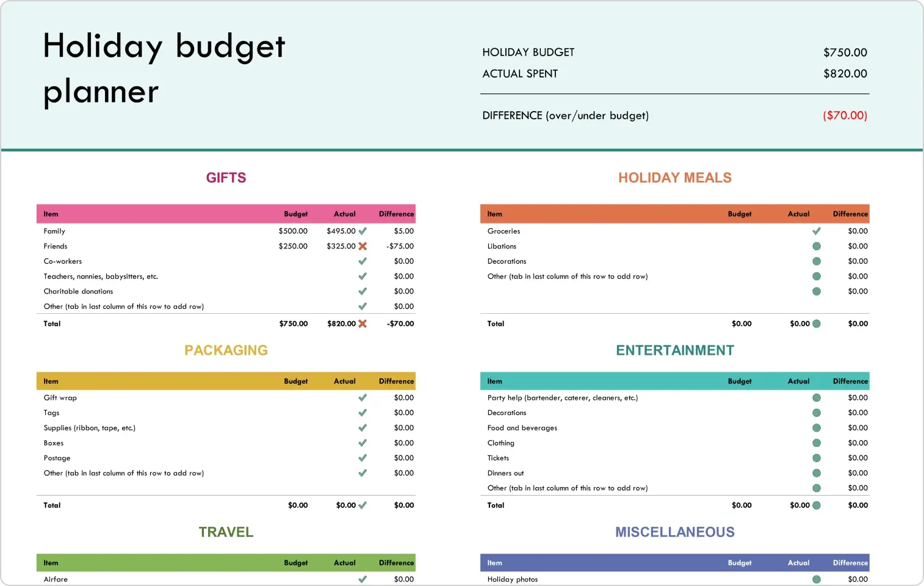Viewport: 924px width, 586px height.
Task: Select the Groceries item cell
Action: (x=504, y=231)
